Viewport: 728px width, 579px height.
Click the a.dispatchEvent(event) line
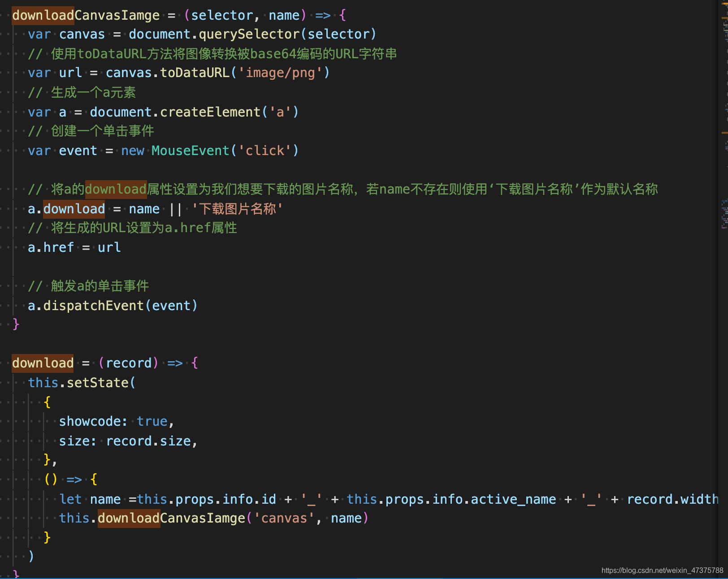point(112,305)
